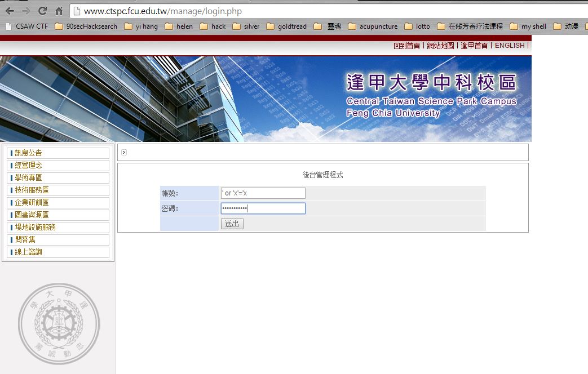Viewport: 588px width, 374px height.
Task: Open the helen bookmark folder
Action: 179,26
